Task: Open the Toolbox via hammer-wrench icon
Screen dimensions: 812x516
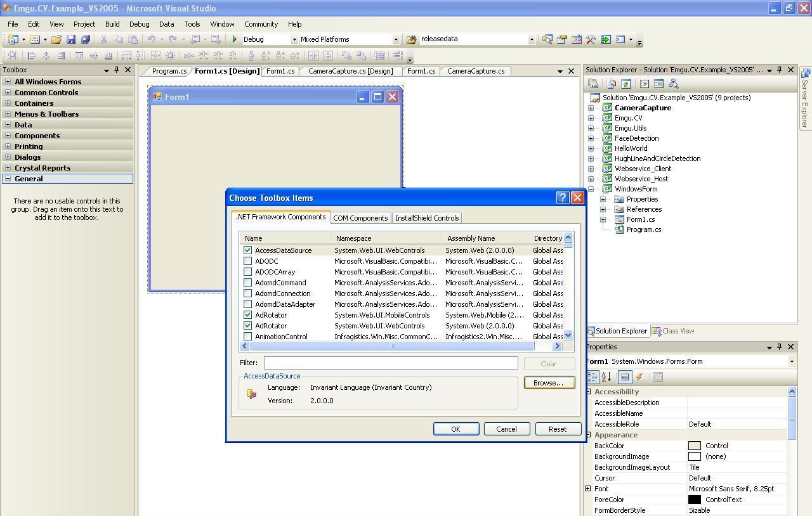Action: (x=591, y=39)
